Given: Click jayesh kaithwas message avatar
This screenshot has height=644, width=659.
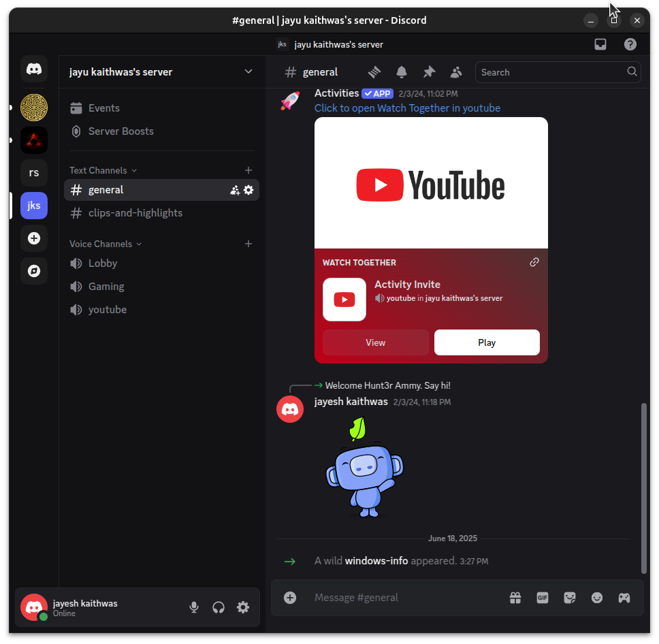Looking at the screenshot, I should [x=290, y=409].
